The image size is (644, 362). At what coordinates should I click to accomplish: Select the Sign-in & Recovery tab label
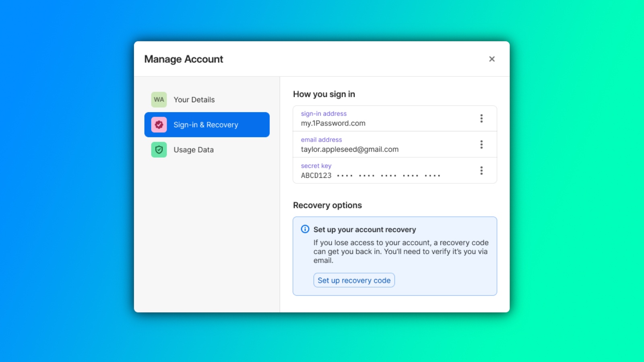206,125
